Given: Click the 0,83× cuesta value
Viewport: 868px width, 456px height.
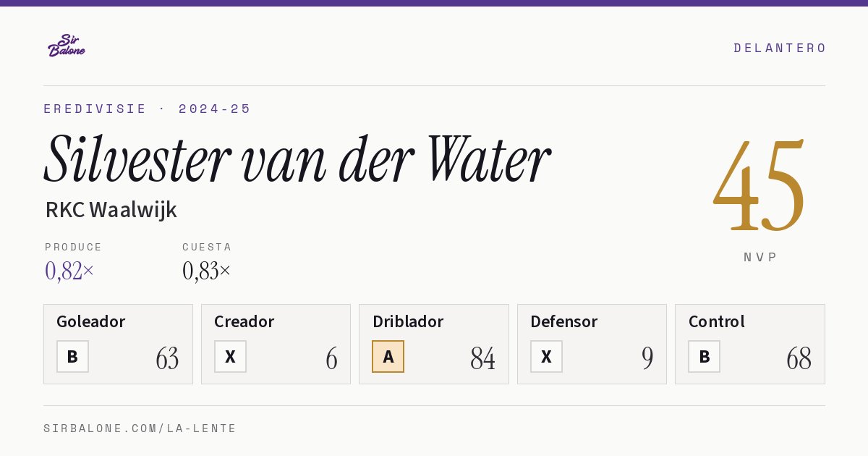Looking at the screenshot, I should click(x=207, y=271).
